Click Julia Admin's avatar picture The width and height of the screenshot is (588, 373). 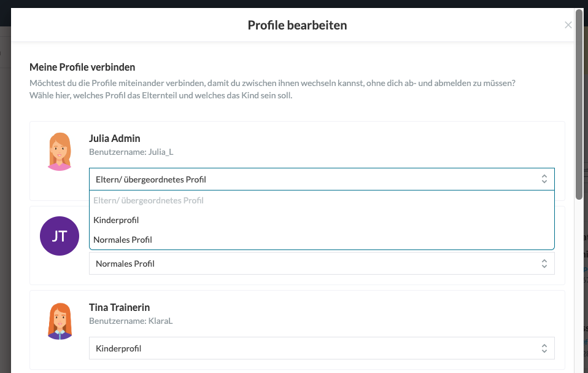pyautogui.click(x=60, y=151)
